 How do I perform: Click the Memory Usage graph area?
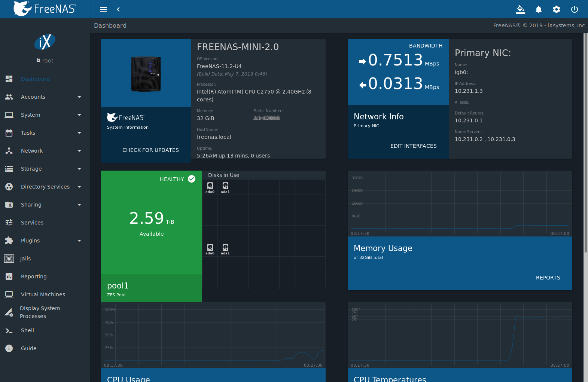[460, 204]
